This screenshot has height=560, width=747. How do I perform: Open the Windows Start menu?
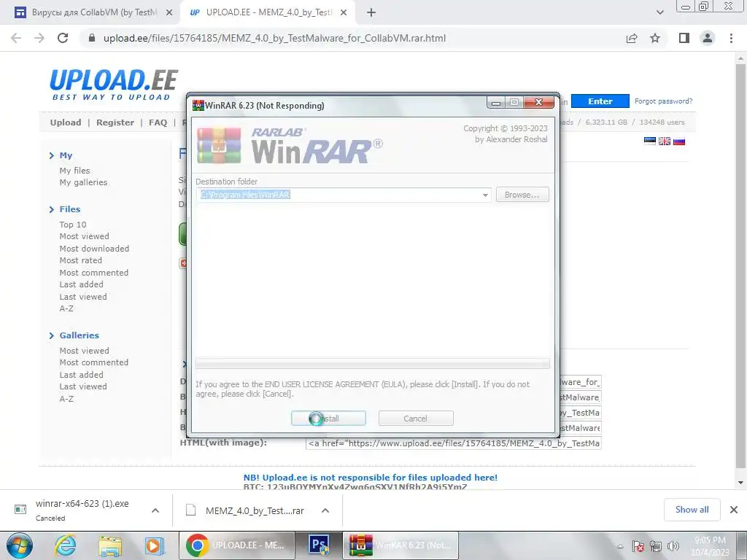[20, 545]
